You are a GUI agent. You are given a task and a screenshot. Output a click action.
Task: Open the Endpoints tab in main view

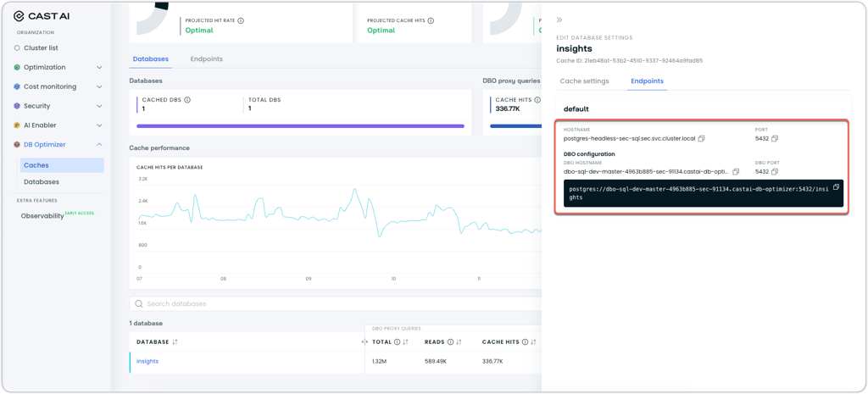[x=207, y=58]
